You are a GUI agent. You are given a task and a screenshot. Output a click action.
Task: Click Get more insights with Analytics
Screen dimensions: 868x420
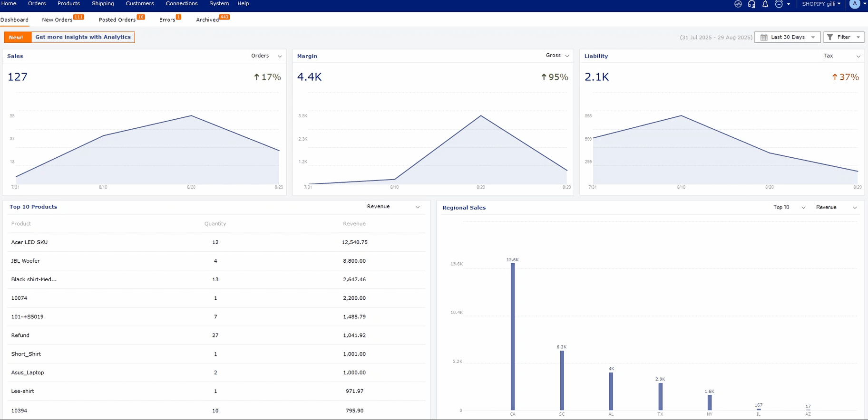pos(83,37)
